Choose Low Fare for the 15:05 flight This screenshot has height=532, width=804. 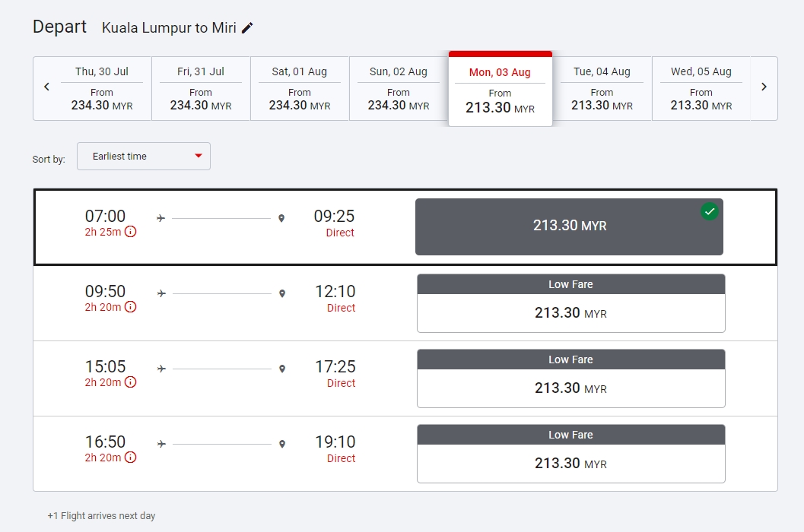(x=570, y=379)
